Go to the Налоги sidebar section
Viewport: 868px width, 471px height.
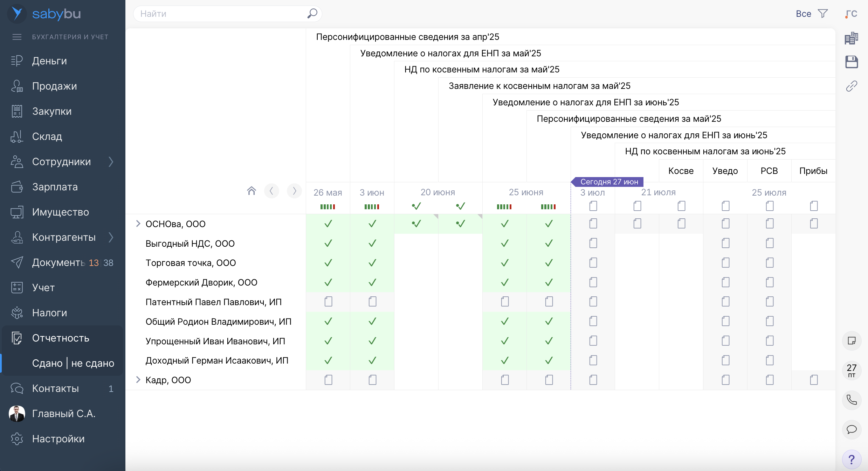(49, 313)
